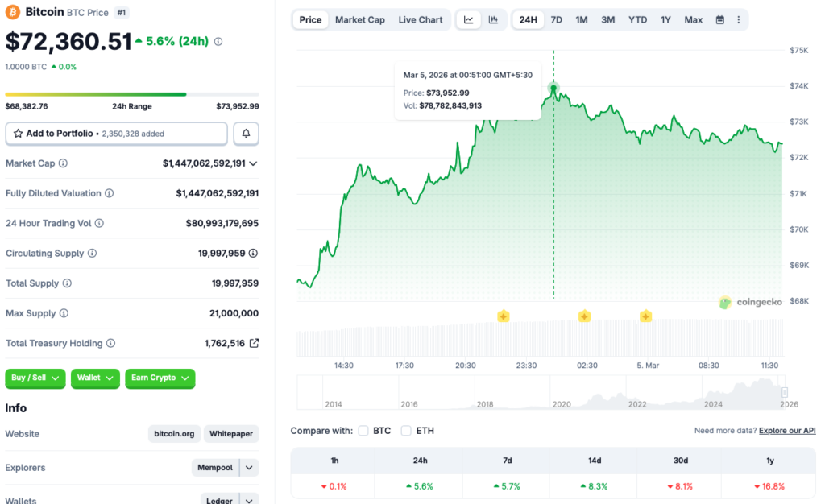Switch to the candlestick chart icon

(x=493, y=19)
